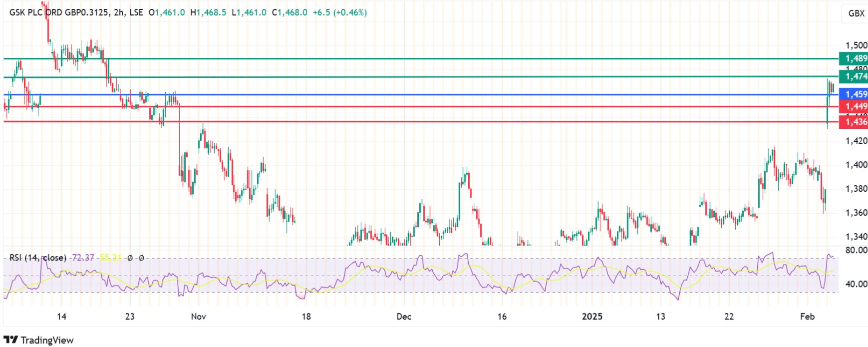Click the TradingView logo icon
This screenshot has width=868, height=347.
[11, 340]
